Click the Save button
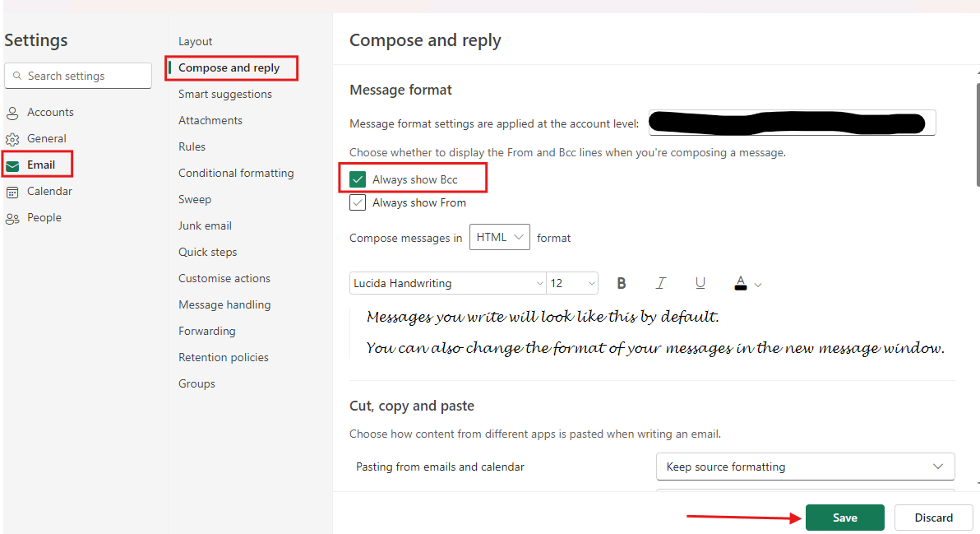This screenshot has height=534, width=980. click(845, 517)
